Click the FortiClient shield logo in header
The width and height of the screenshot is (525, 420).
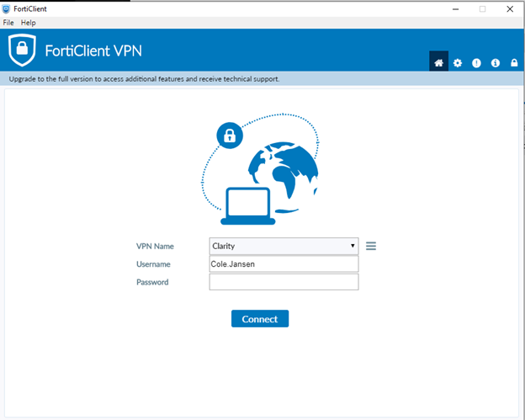click(22, 50)
